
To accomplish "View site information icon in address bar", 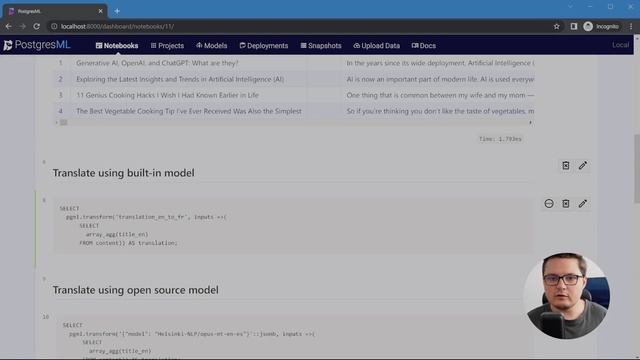I will coord(53,26).
